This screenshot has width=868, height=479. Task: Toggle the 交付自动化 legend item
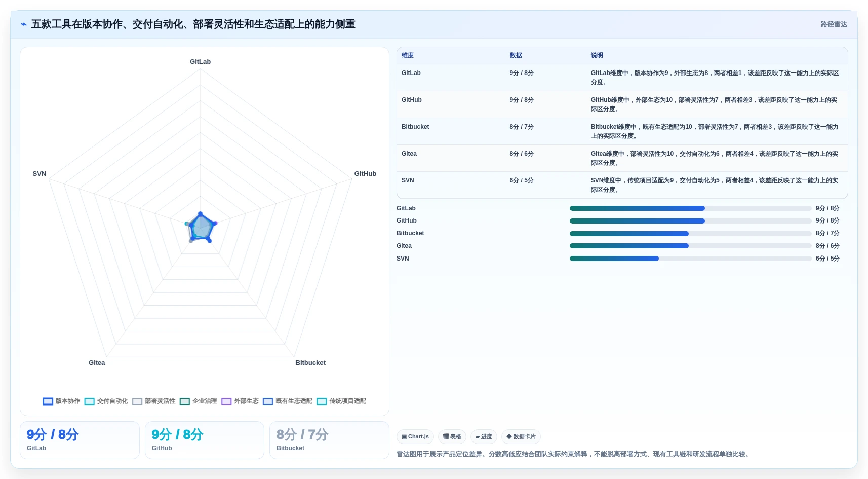point(106,401)
